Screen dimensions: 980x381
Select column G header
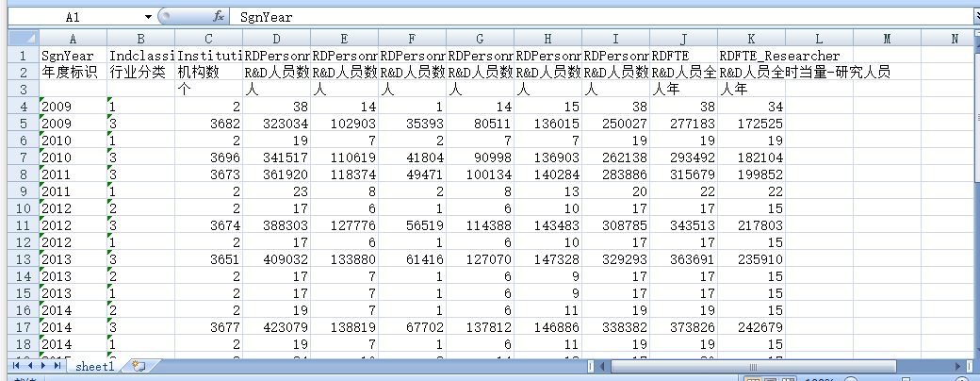click(x=480, y=39)
